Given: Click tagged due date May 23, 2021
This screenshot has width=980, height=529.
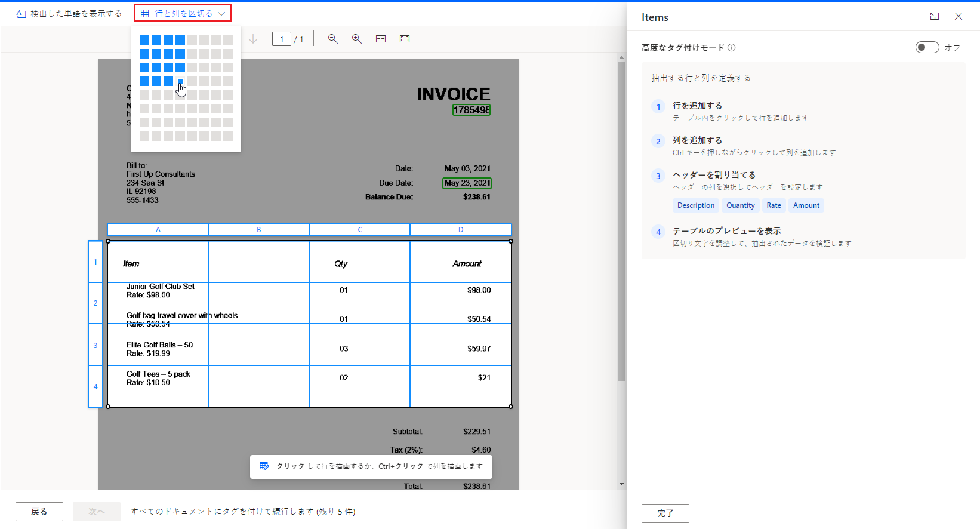Looking at the screenshot, I should click(x=467, y=183).
